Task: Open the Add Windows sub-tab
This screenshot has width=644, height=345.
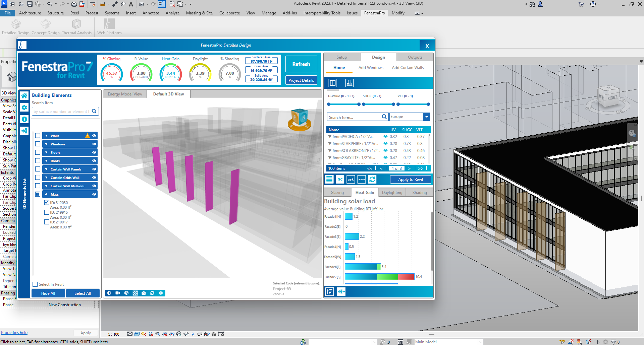Action: (x=371, y=68)
